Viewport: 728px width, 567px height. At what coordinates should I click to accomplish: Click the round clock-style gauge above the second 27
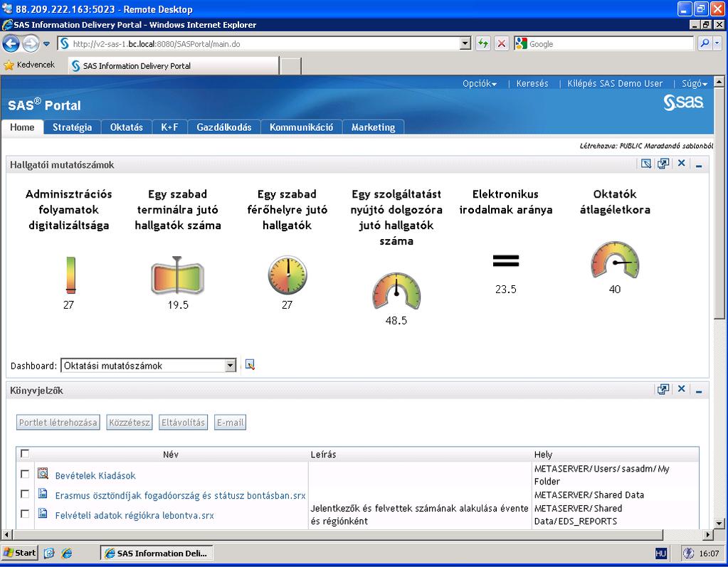click(x=287, y=275)
